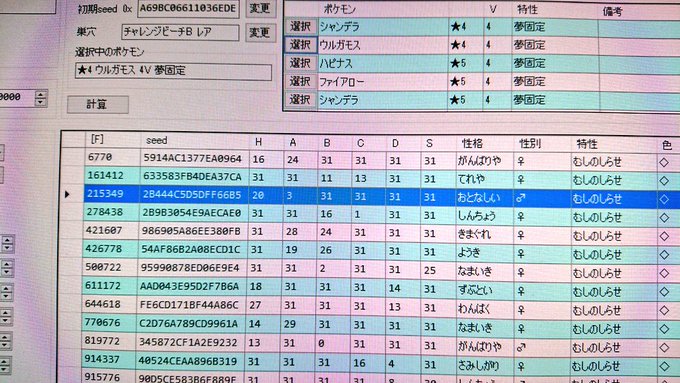Click seed C2D76A789CD9961A
Image resolution: width=680 pixels, height=383 pixels.
(188, 324)
